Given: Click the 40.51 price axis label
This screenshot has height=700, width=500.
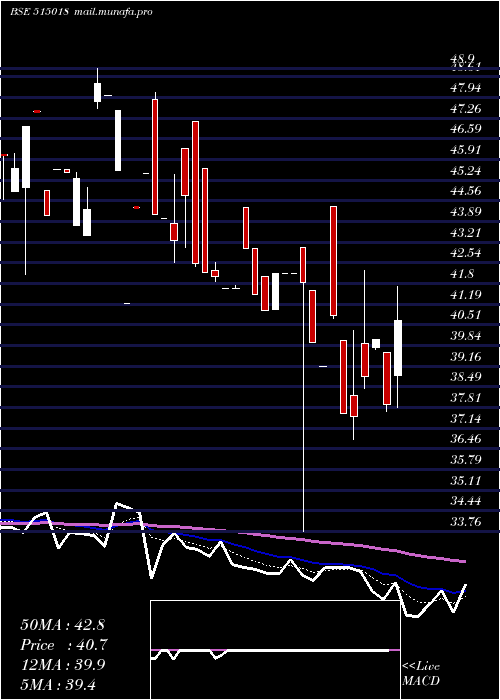Looking at the screenshot, I should click(466, 315).
